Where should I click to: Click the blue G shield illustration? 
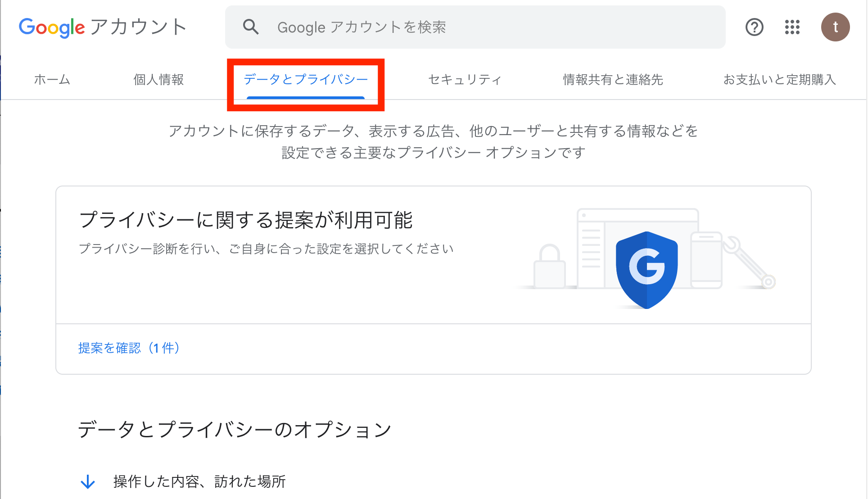[647, 270]
